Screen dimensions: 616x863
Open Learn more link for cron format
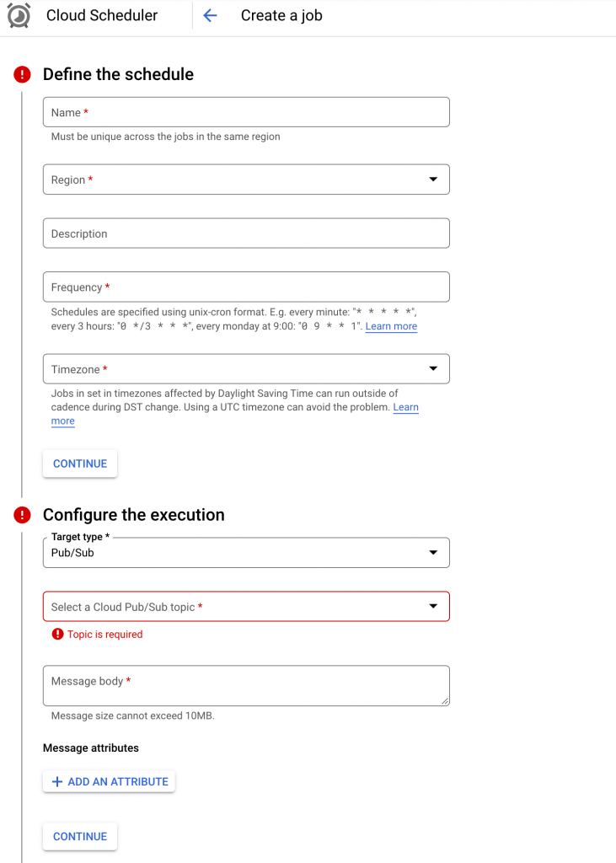pos(391,326)
